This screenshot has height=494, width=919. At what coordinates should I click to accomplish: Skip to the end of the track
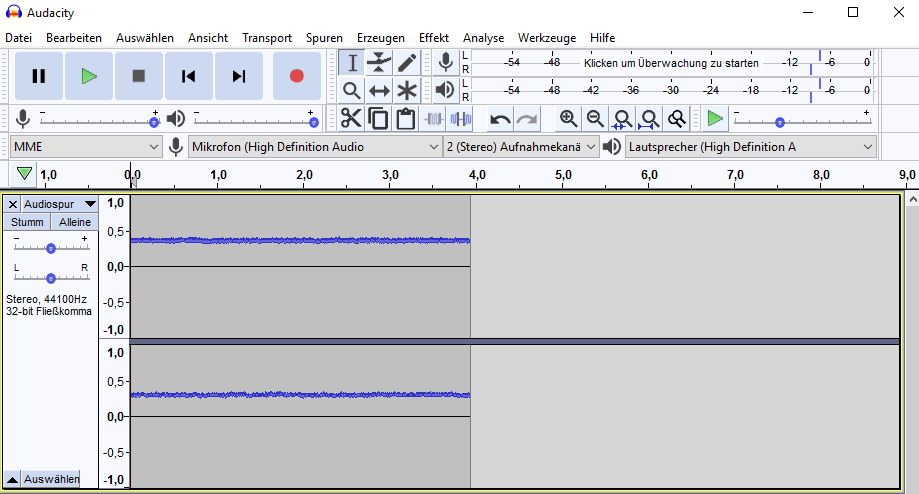tap(239, 76)
